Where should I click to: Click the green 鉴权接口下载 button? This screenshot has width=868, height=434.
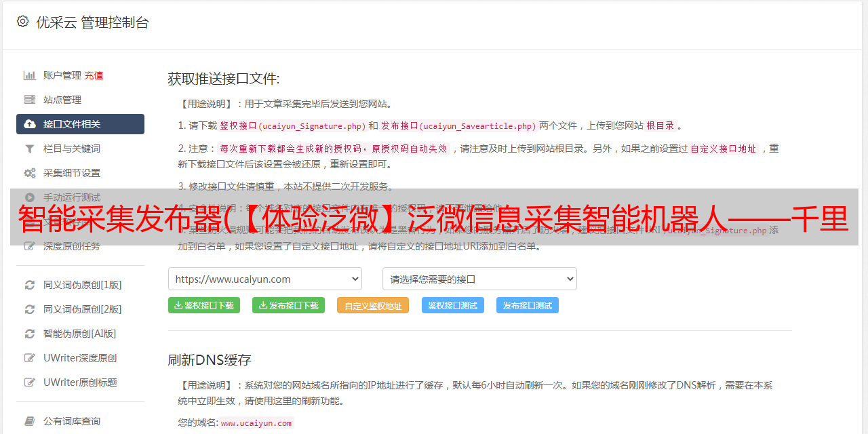[x=204, y=305]
